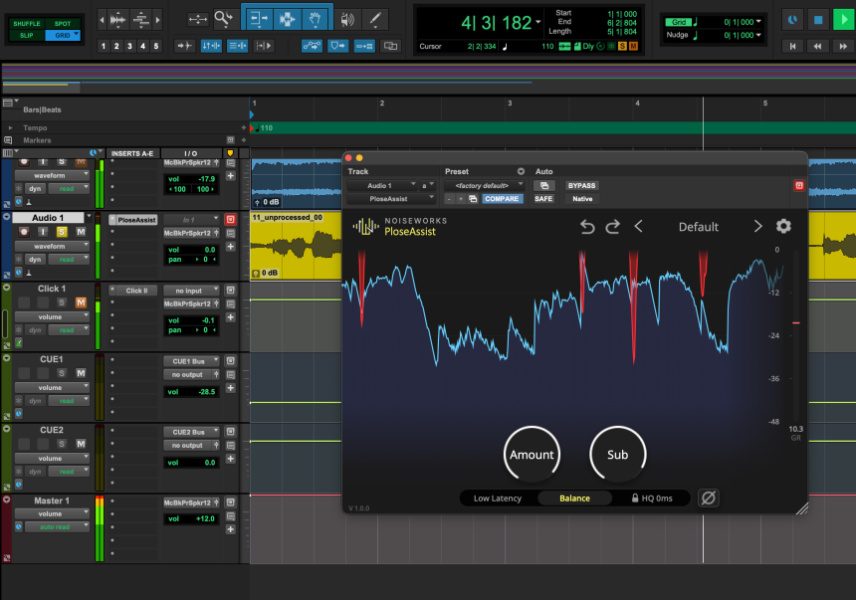Screen dimensions: 856x600
Task: Select the Grabber hand tool
Action: click(x=314, y=20)
